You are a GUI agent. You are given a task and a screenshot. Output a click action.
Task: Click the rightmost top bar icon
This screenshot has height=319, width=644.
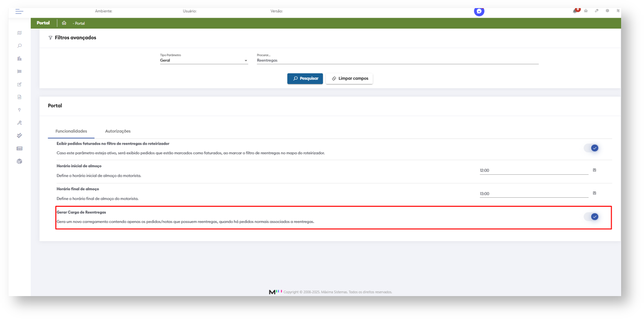[618, 11]
